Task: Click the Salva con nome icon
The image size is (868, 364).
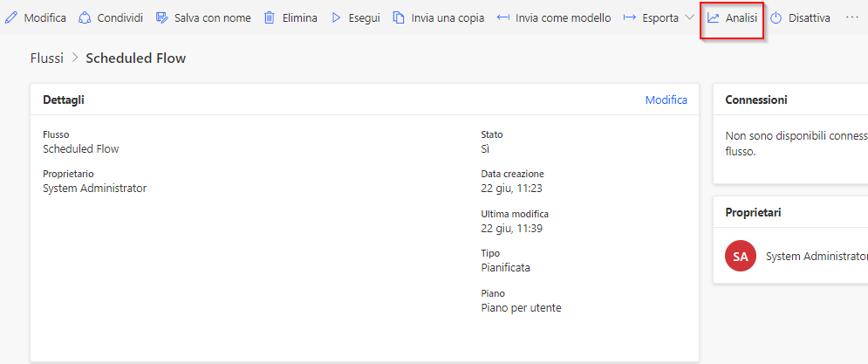Action: (x=161, y=18)
